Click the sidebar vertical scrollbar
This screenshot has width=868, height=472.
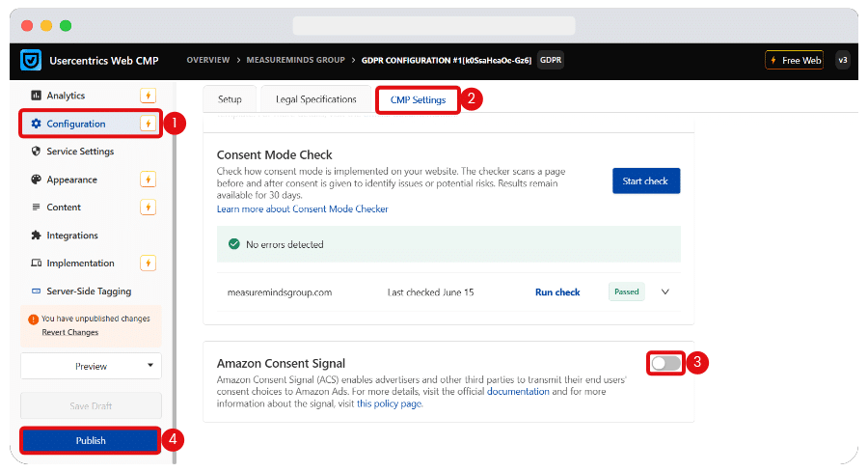pos(175,271)
